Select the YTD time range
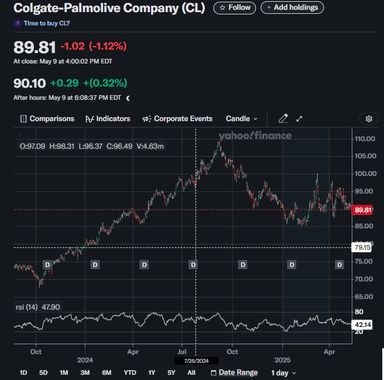 click(x=130, y=373)
